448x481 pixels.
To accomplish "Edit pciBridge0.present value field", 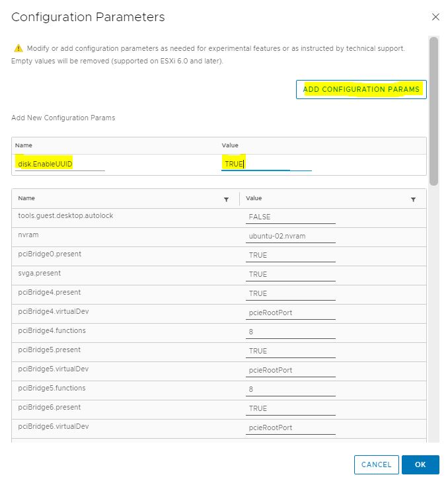I will coord(290,255).
